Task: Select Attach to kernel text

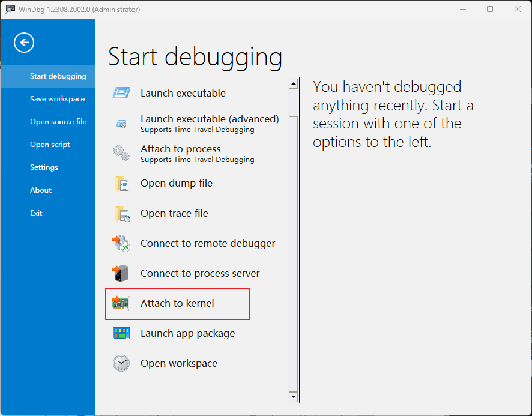Action: pyautogui.click(x=177, y=303)
